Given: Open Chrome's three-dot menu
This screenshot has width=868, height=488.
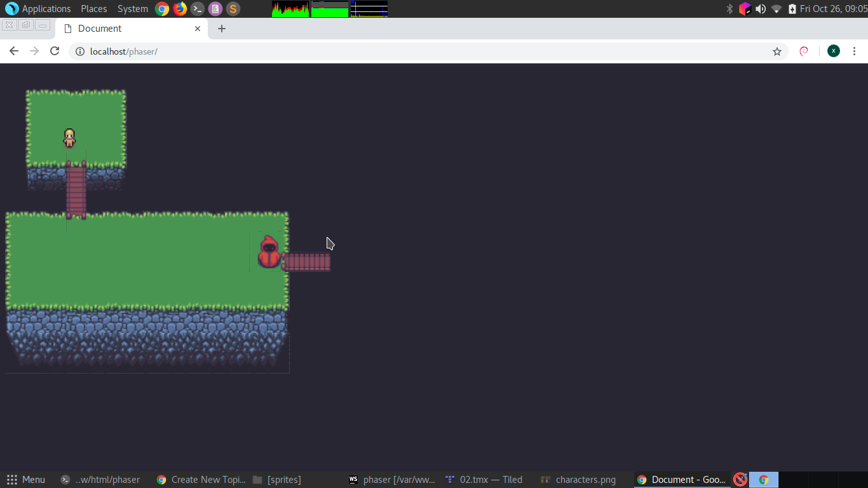Looking at the screenshot, I should 854,51.
